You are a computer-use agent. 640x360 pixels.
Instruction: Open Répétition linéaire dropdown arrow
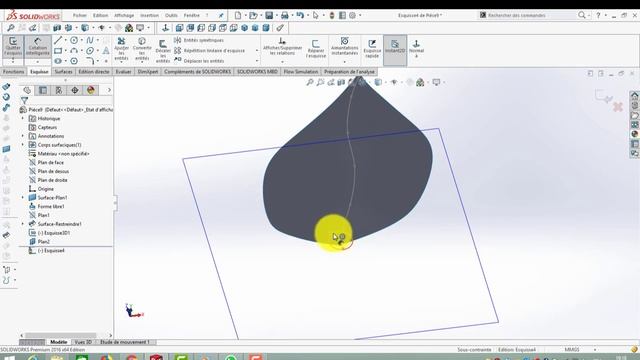[257, 51]
